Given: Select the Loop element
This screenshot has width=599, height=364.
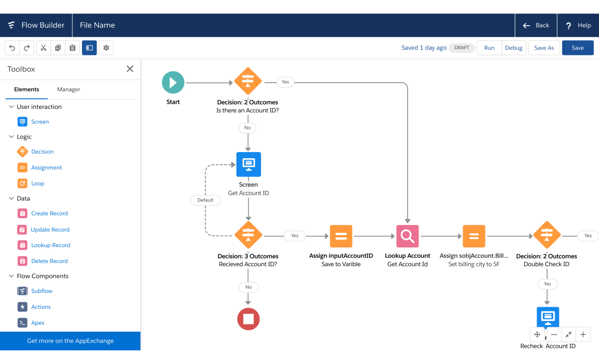Looking at the screenshot, I should [x=38, y=183].
